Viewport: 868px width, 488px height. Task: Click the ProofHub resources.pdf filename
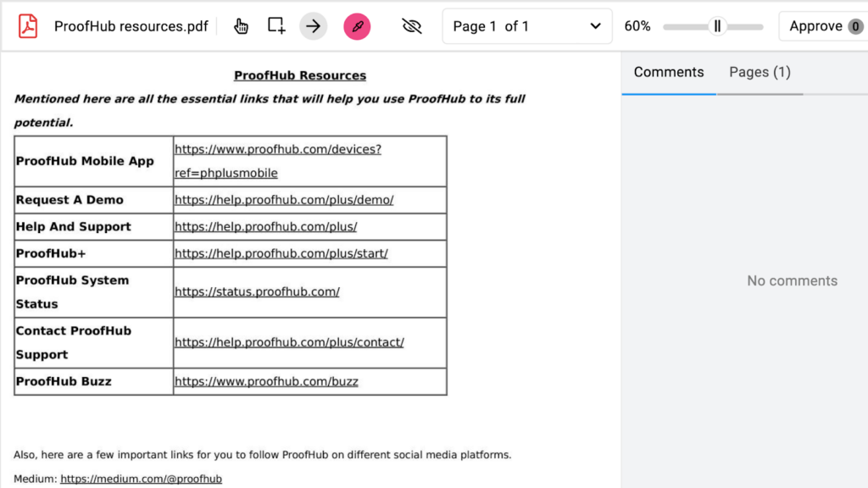[x=131, y=26]
